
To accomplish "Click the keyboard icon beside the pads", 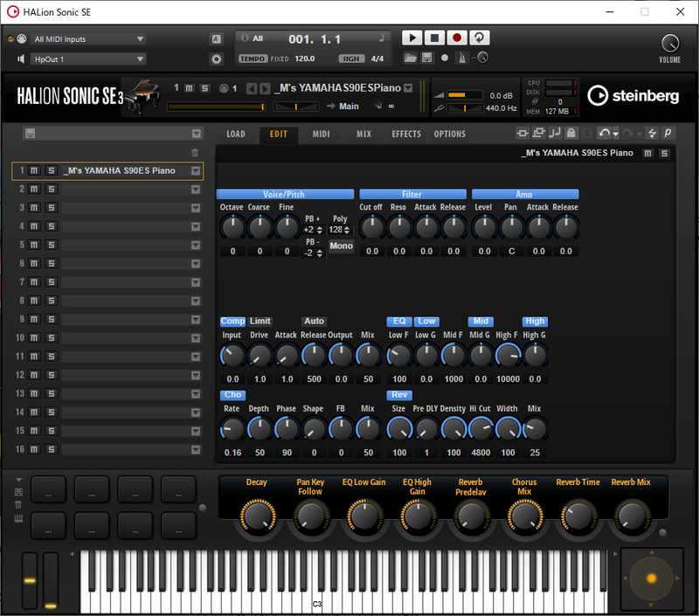I will point(18,518).
